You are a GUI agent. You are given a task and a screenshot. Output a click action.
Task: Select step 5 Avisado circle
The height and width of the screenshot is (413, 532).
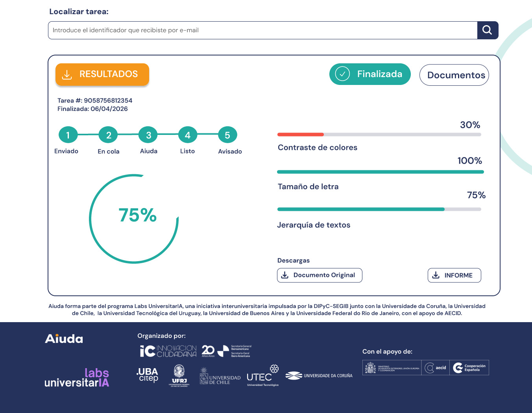click(x=227, y=135)
